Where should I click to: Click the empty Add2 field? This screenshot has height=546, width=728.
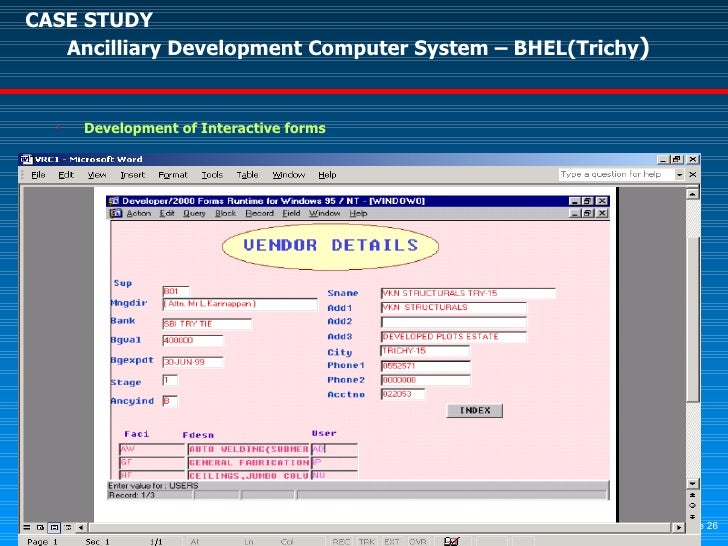click(454, 322)
